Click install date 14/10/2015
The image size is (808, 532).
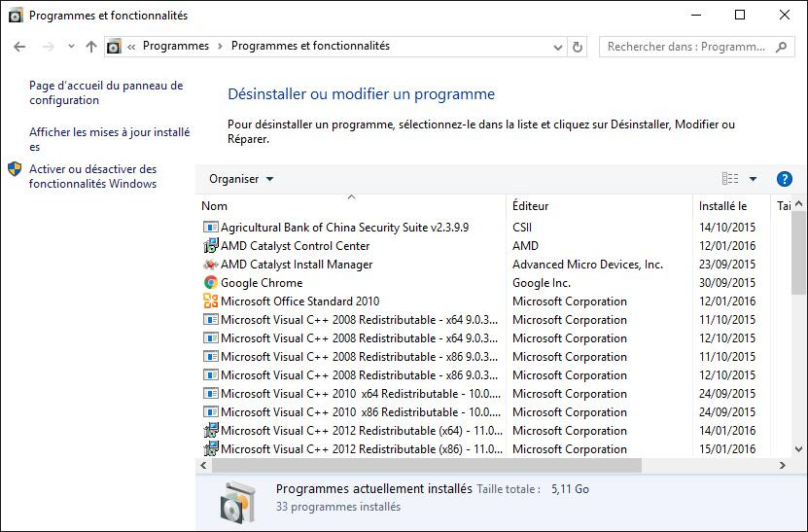(727, 228)
